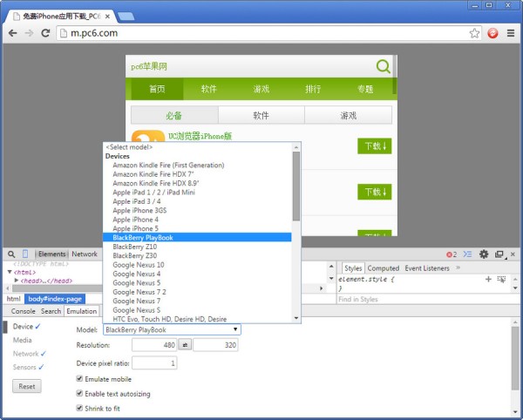The height and width of the screenshot is (420, 523).
Task: Click the green search icon on pc6 page
Action: [x=384, y=66]
